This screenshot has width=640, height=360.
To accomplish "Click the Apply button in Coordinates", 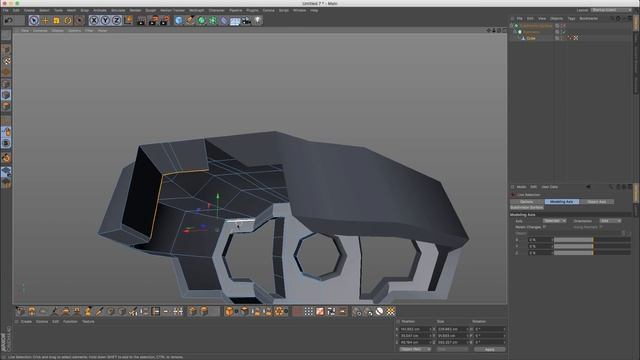I will 490,349.
